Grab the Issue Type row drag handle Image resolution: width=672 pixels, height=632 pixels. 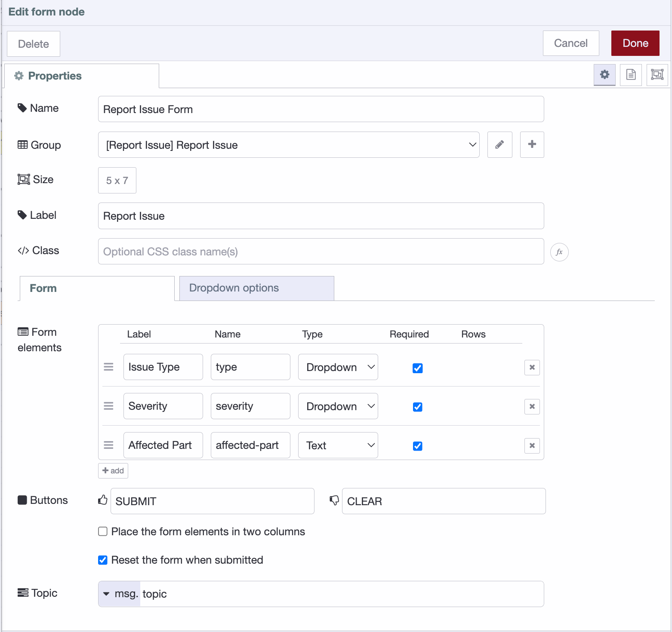(x=108, y=367)
